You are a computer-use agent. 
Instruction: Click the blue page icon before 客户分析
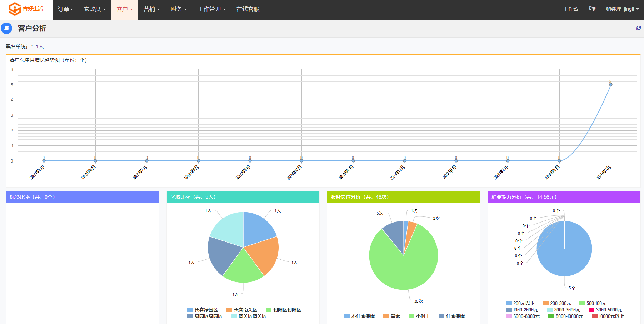(6, 28)
